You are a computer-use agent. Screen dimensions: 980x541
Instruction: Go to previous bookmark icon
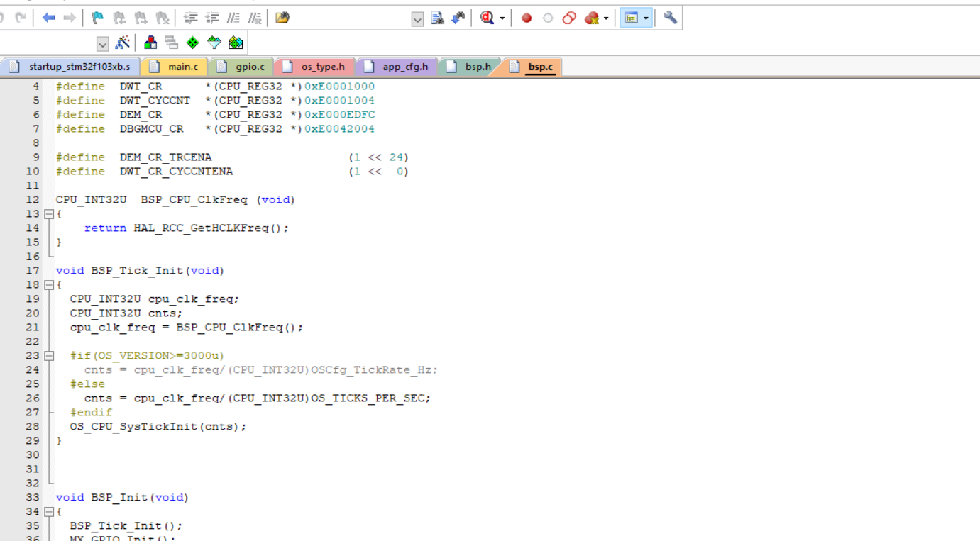point(119,18)
